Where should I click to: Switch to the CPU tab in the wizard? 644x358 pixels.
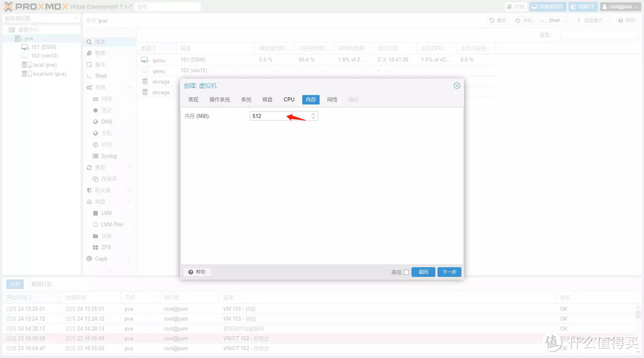pyautogui.click(x=289, y=99)
